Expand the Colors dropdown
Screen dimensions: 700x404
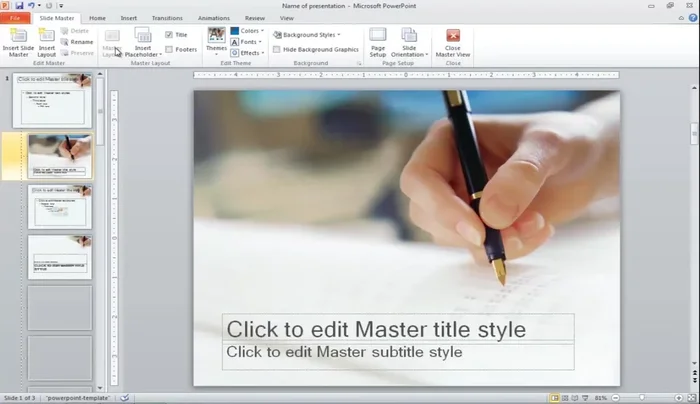(248, 31)
